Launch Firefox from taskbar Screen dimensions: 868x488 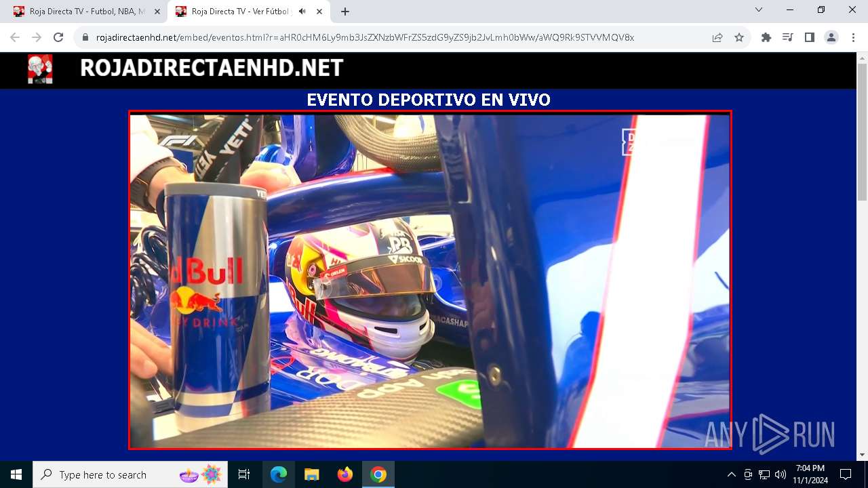[x=345, y=474]
